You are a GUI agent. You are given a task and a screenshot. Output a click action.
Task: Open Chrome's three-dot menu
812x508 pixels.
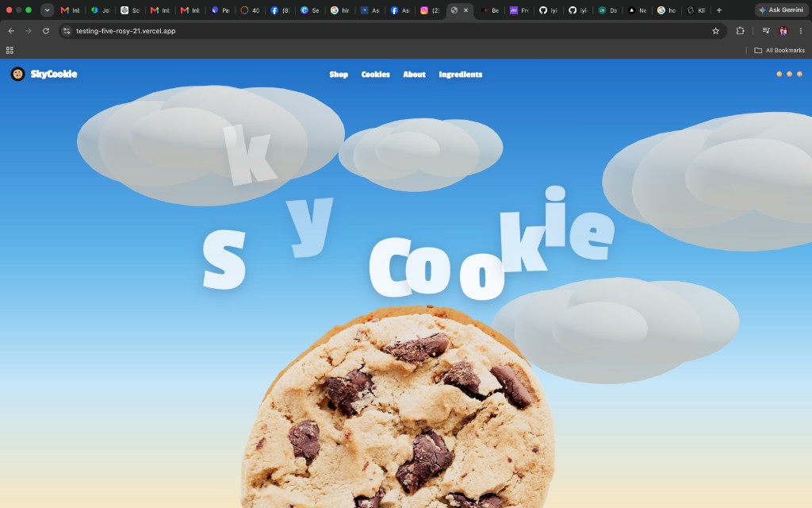[x=801, y=31]
